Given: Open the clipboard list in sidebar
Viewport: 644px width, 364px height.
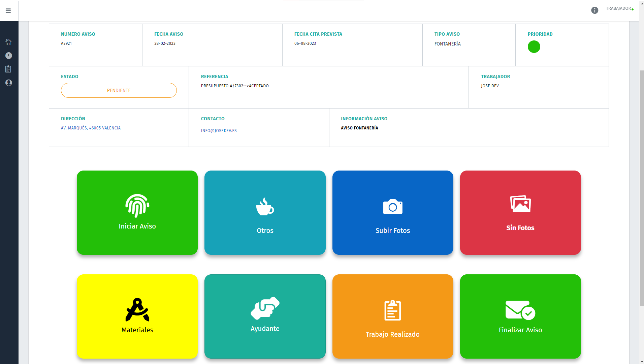Looking at the screenshot, I should [8, 69].
